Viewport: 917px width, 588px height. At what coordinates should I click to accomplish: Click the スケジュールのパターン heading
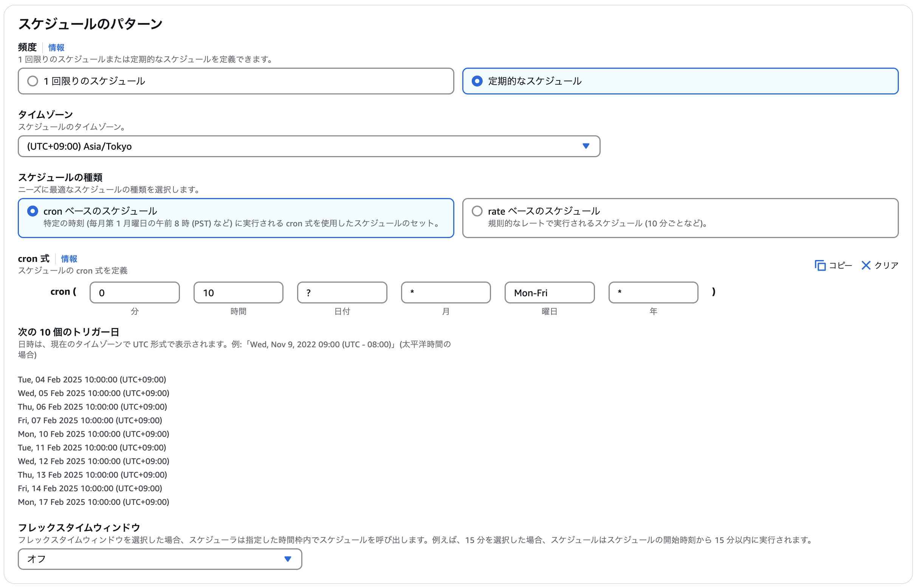90,24
